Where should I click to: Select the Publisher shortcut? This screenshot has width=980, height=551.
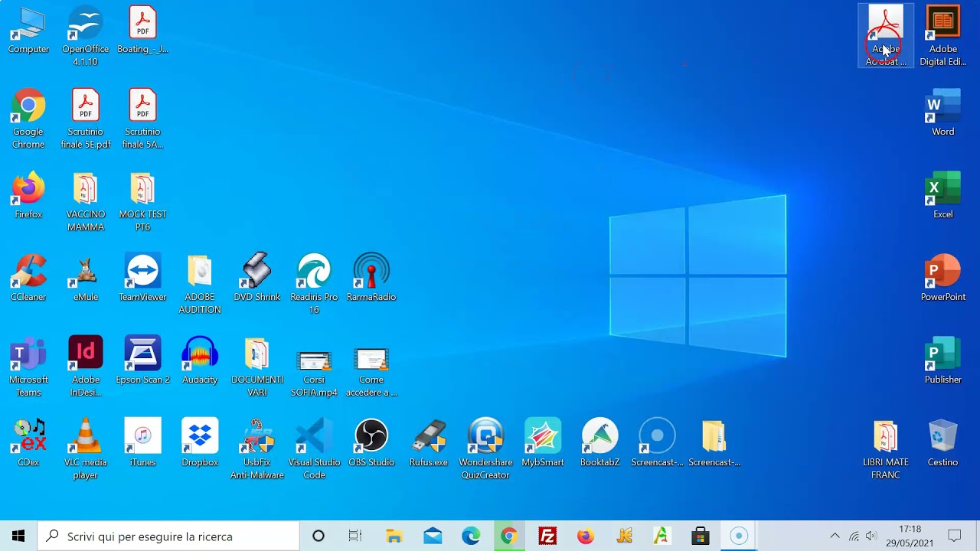click(942, 361)
